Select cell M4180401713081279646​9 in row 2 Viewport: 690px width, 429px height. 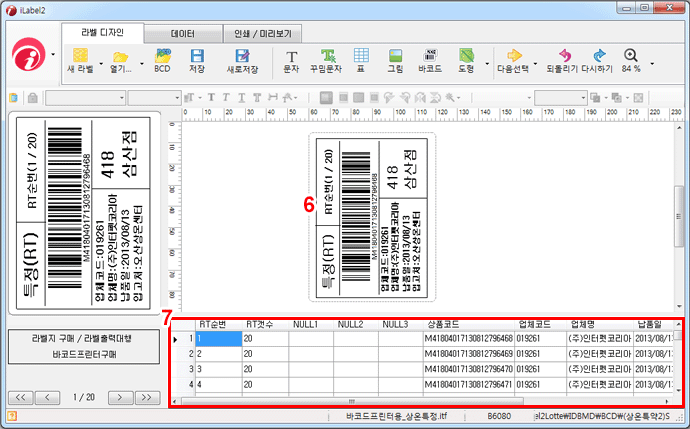(469, 354)
